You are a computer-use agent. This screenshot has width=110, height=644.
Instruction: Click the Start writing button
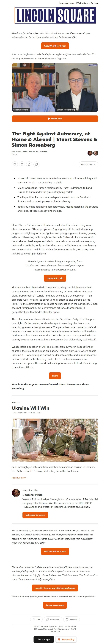coord(66,639)
